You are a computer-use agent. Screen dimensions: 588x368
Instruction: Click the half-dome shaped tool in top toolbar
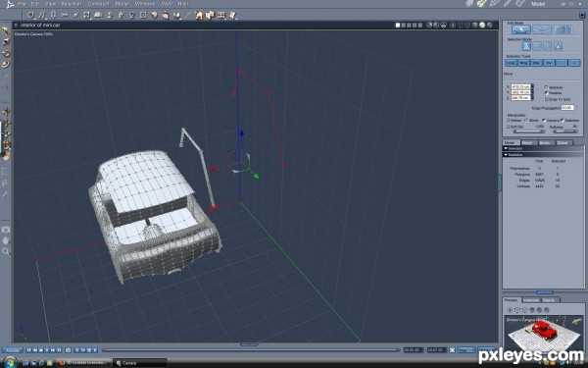click(x=98, y=15)
